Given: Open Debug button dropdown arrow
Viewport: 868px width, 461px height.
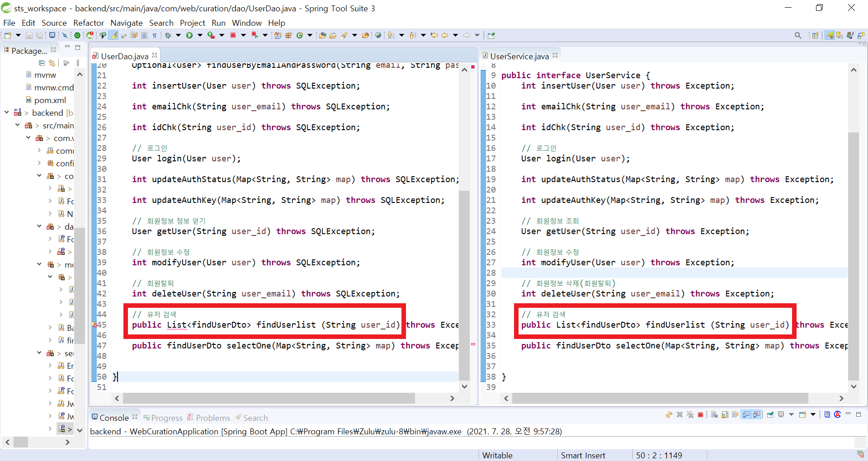Looking at the screenshot, I should pyautogui.click(x=178, y=35).
